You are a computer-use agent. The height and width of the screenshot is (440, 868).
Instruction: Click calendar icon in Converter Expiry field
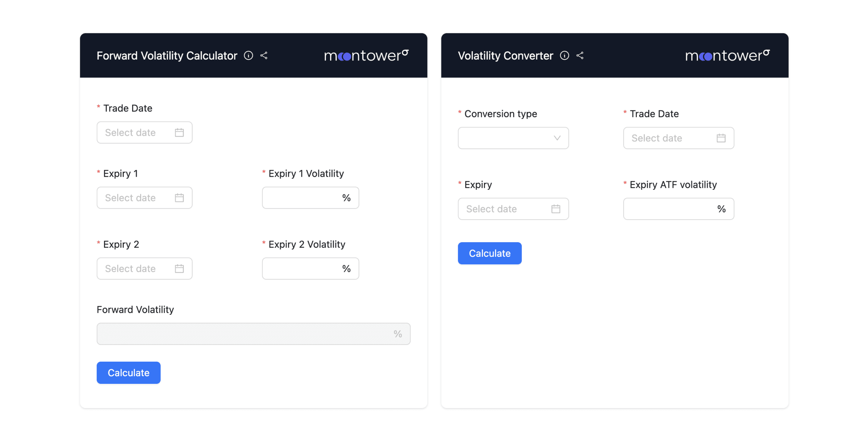coord(556,209)
